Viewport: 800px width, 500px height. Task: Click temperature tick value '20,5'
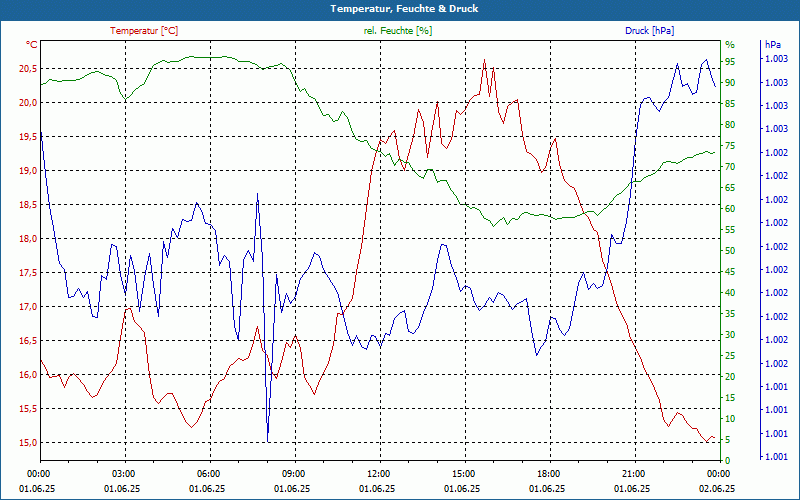[28, 69]
